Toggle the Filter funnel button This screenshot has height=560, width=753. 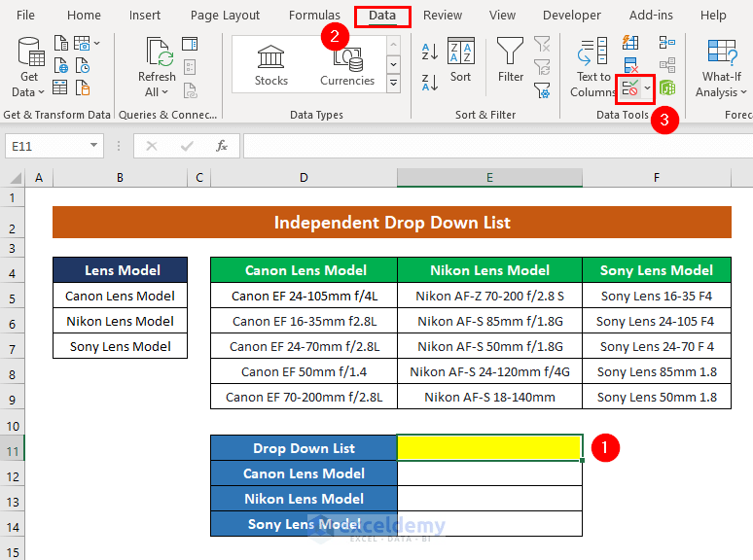[x=510, y=60]
